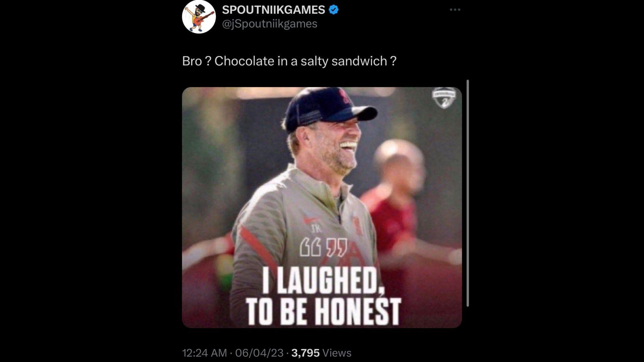This screenshot has width=644, height=362.
Task: Click the blue verified checkmark badge
Action: 333,10
